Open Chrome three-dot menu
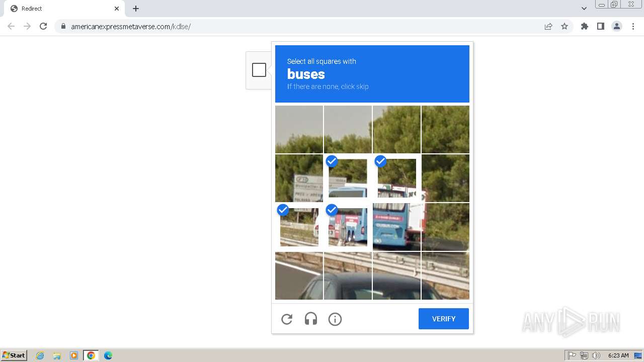Viewport: 644px width, 362px height. pyautogui.click(x=633, y=27)
